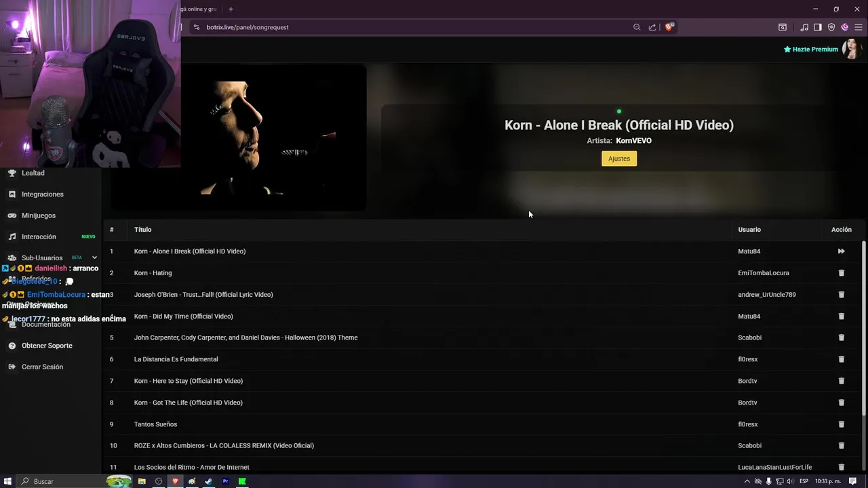Remove La Distancia Es Fundamental from the queue
The image size is (868, 488).
click(842, 359)
